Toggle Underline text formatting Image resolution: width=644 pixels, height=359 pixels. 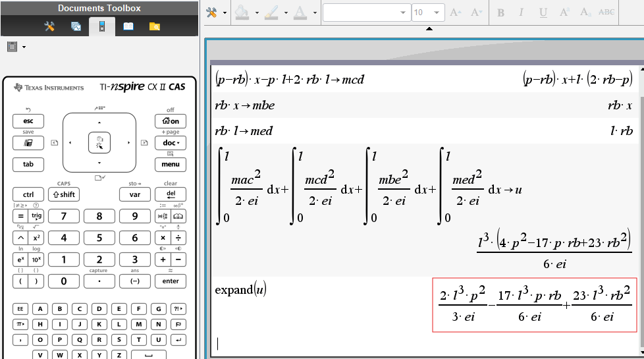coord(543,13)
